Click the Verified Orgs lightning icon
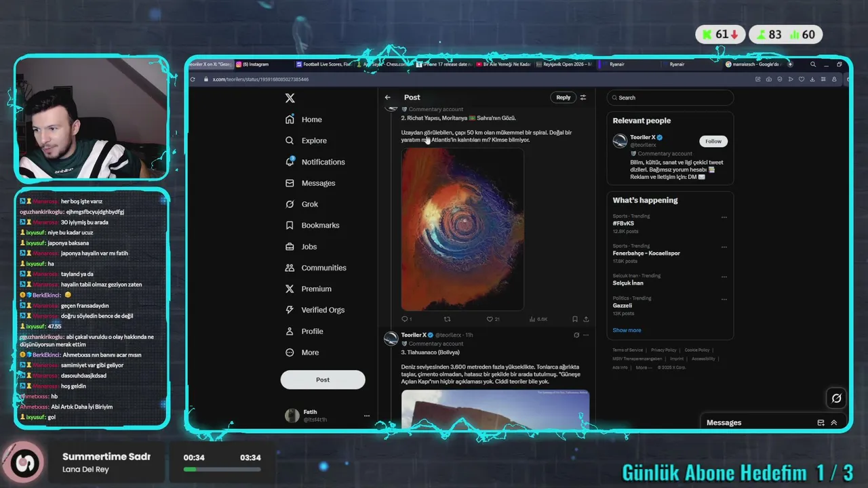 (x=290, y=310)
